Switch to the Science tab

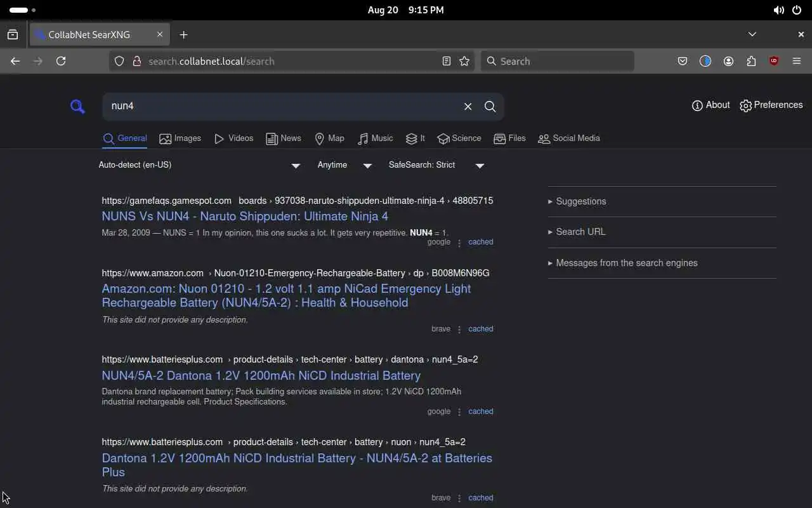459,138
